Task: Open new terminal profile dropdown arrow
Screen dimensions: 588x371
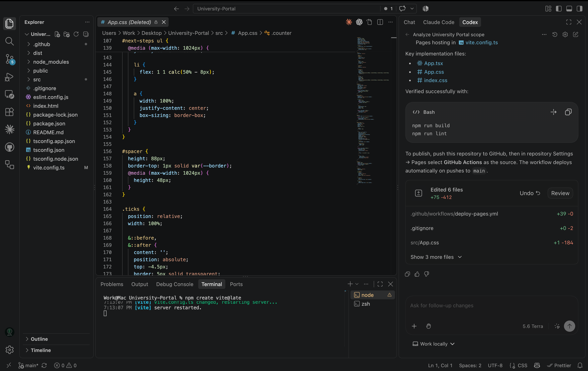Action: coord(357,284)
